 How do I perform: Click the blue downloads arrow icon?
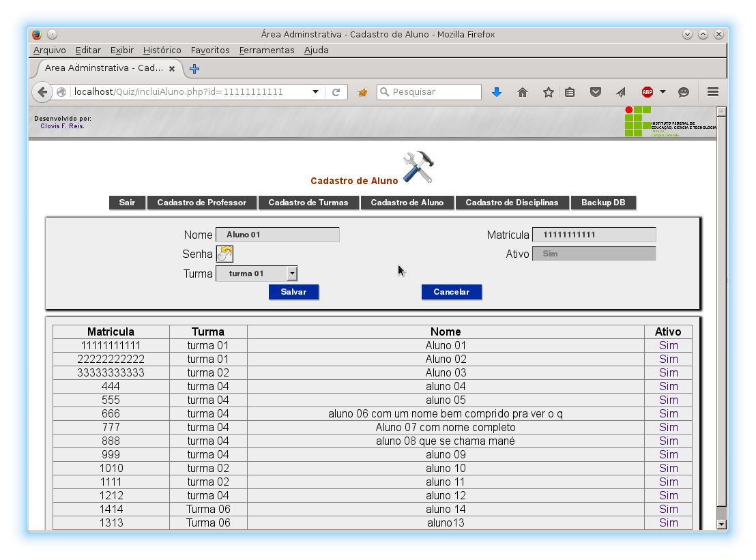coord(497,91)
